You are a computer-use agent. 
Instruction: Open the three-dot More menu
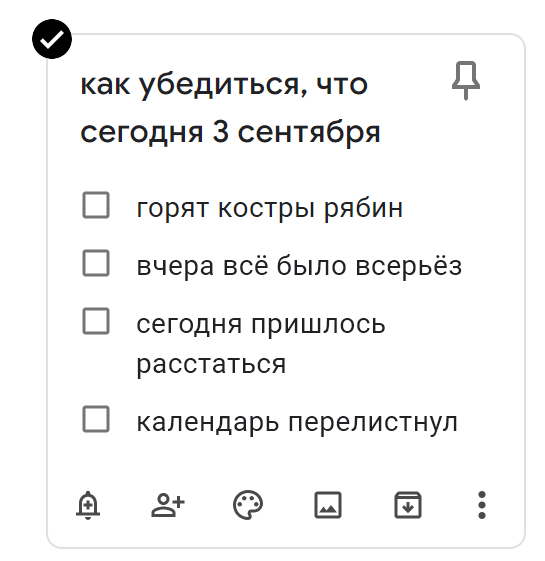point(482,505)
